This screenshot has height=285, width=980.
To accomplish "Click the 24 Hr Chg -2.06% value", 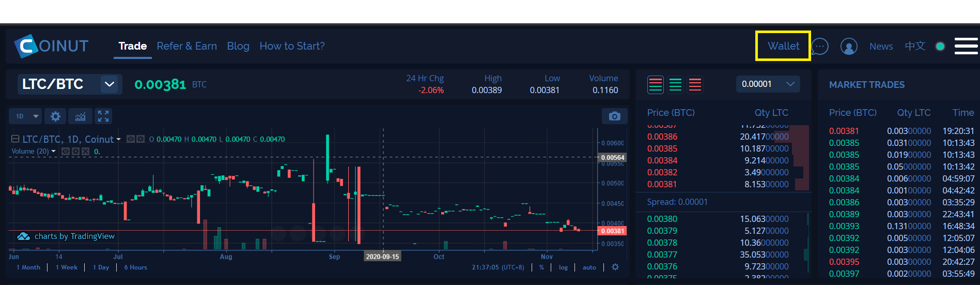I will pyautogui.click(x=431, y=90).
